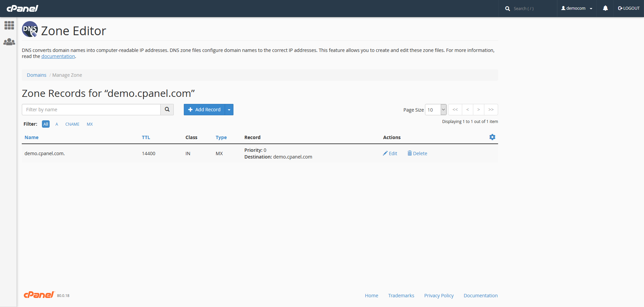
Task: Filter records by A type
Action: pyautogui.click(x=57, y=124)
